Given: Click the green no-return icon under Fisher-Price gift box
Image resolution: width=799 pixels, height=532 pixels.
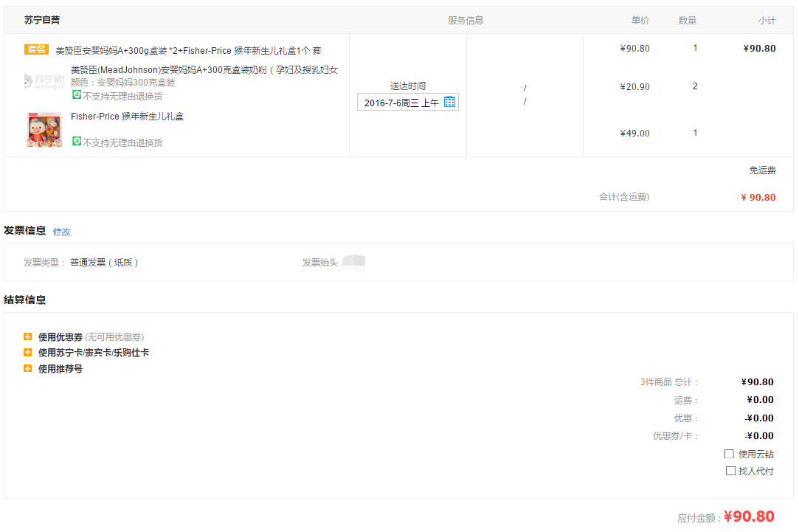Looking at the screenshot, I should click(x=77, y=142).
